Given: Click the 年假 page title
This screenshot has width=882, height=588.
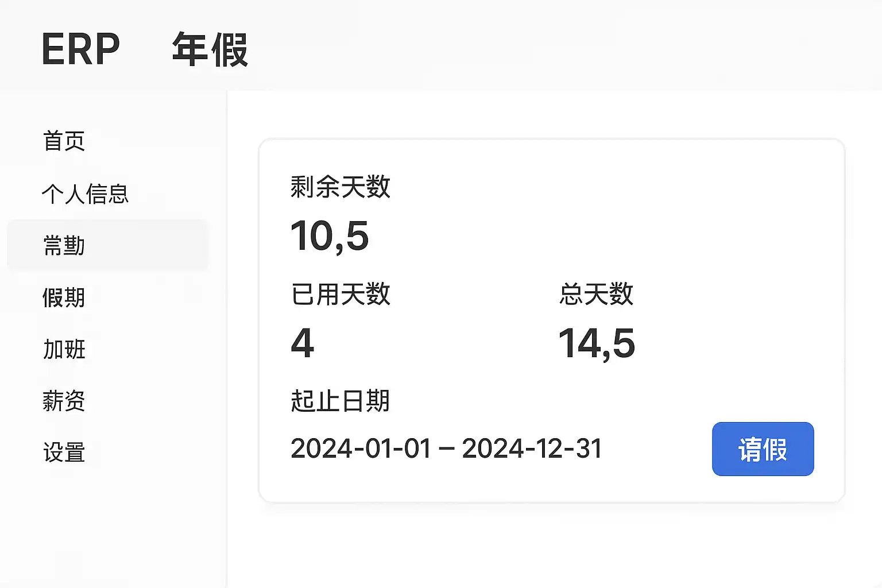Looking at the screenshot, I should point(210,50).
